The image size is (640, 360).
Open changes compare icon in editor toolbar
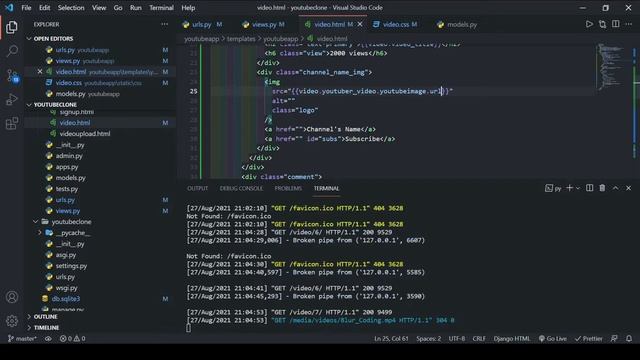(x=602, y=24)
